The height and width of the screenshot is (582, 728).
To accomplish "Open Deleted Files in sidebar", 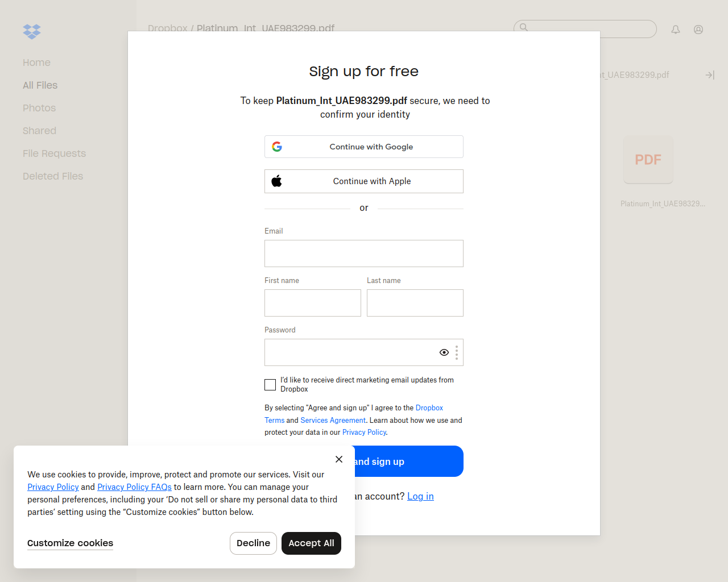I will [x=53, y=176].
